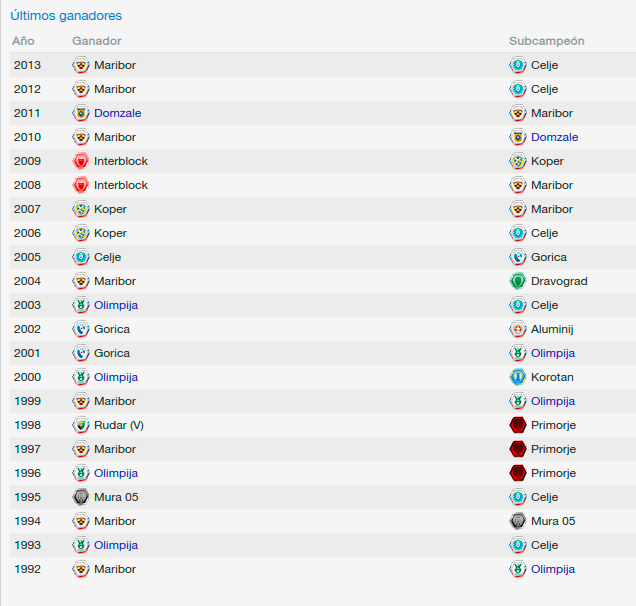
Task: Select the Año column header
Action: pyautogui.click(x=23, y=41)
